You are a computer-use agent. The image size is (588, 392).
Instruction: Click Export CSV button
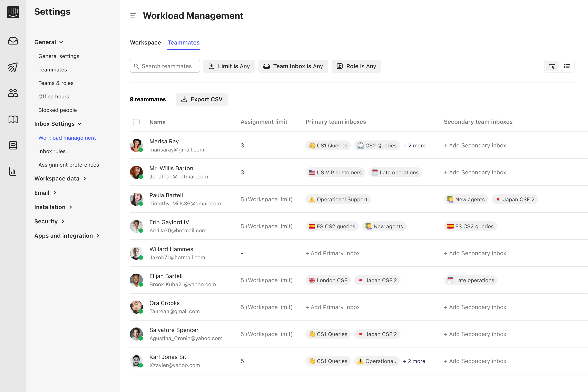(x=202, y=99)
